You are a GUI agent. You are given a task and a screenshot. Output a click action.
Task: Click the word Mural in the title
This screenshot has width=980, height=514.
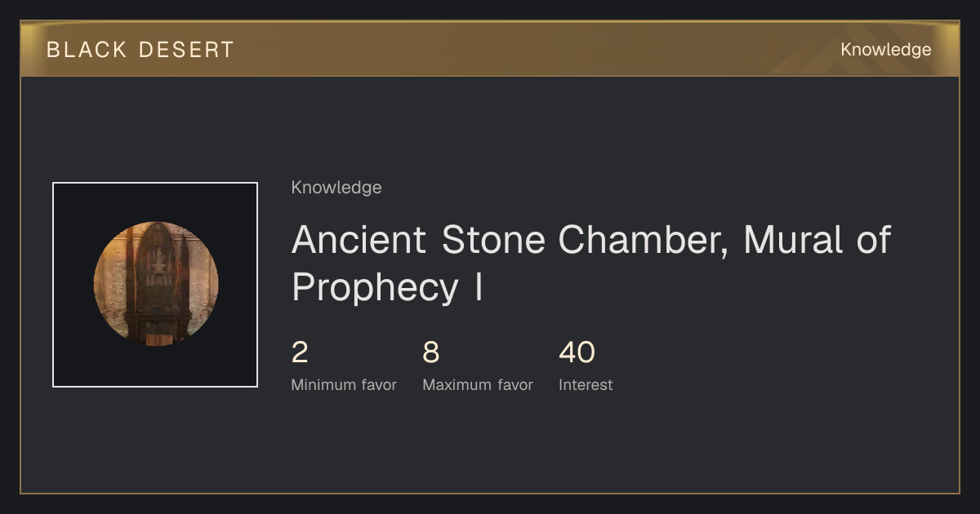pyautogui.click(x=793, y=240)
